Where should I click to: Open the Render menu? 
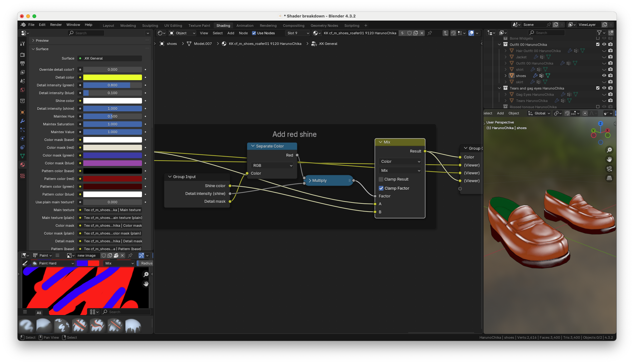56,25
